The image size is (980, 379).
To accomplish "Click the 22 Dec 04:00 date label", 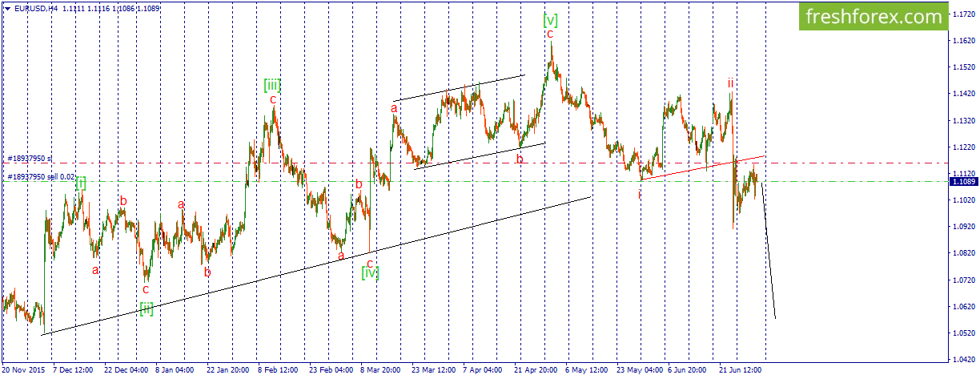I will [127, 370].
